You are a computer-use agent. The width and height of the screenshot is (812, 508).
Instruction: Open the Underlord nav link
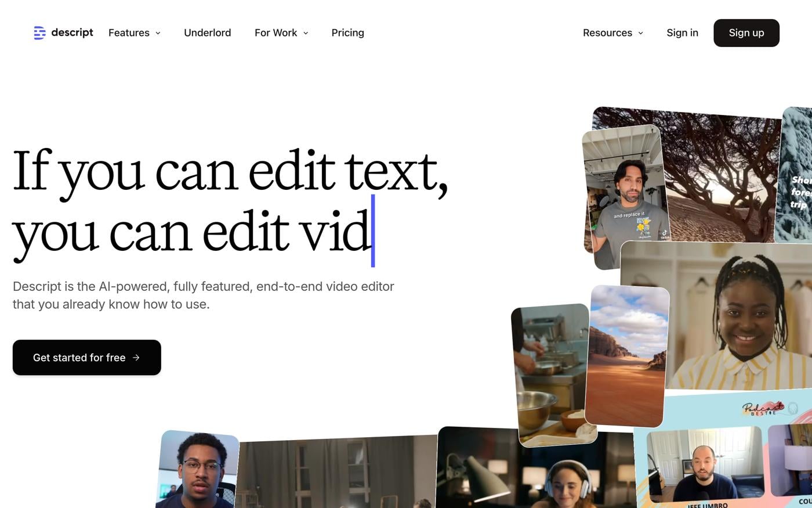[207, 33]
